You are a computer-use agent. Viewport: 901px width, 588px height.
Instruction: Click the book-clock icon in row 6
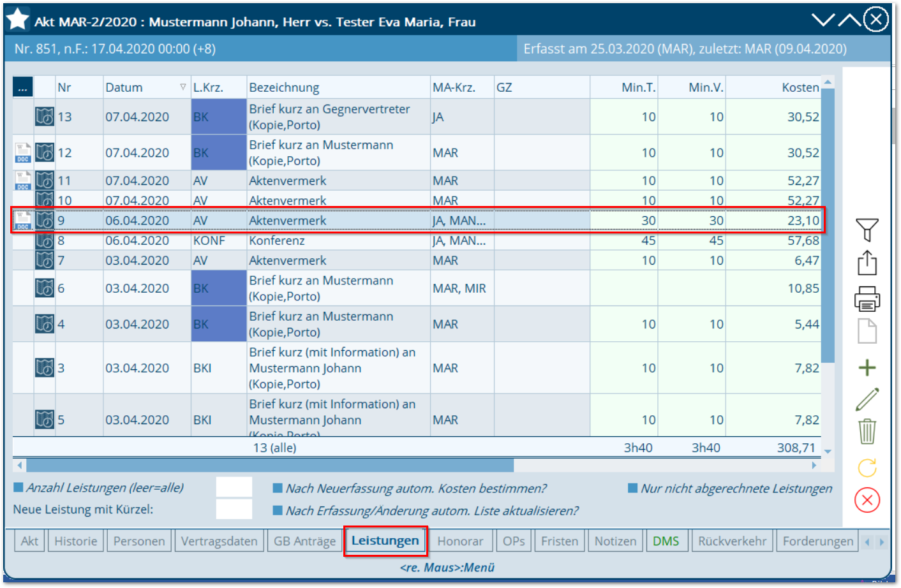(x=45, y=288)
